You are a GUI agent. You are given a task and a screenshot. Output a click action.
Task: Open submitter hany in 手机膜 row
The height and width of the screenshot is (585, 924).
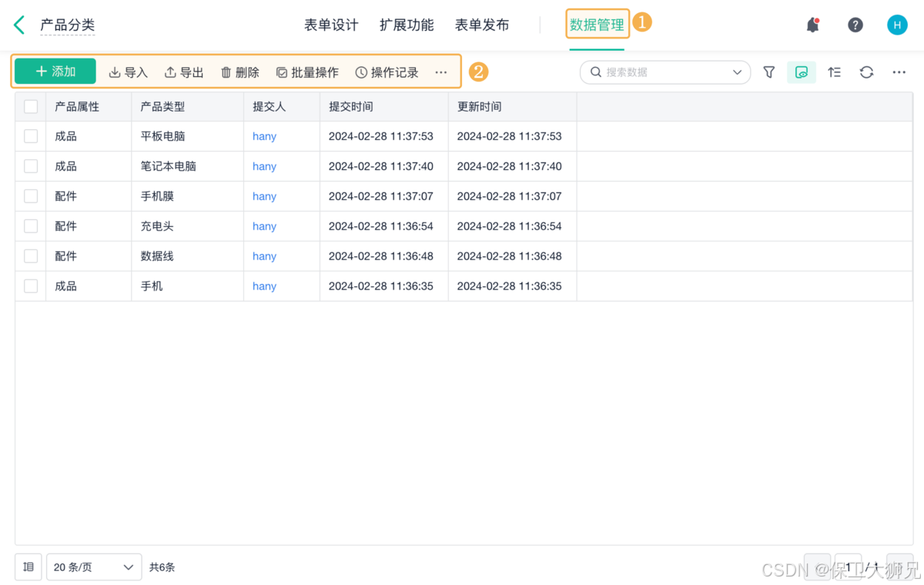[x=264, y=196]
